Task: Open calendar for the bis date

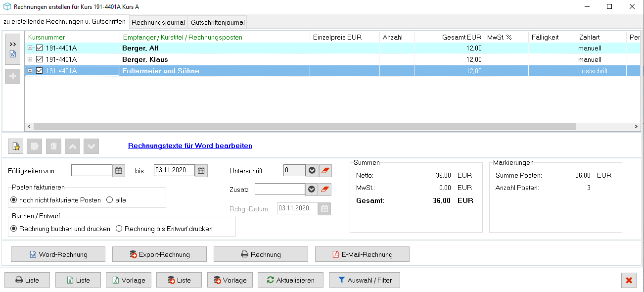Action: coord(201,171)
